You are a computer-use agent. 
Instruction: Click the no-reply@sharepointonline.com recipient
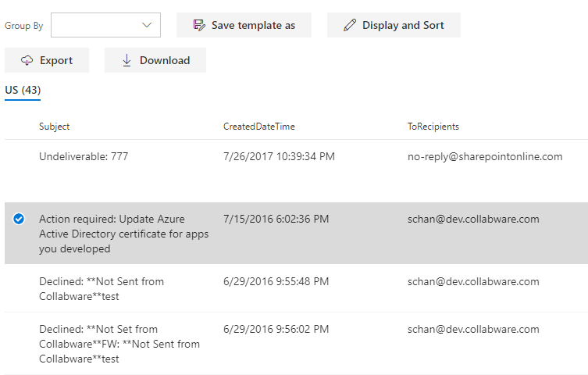(485, 156)
